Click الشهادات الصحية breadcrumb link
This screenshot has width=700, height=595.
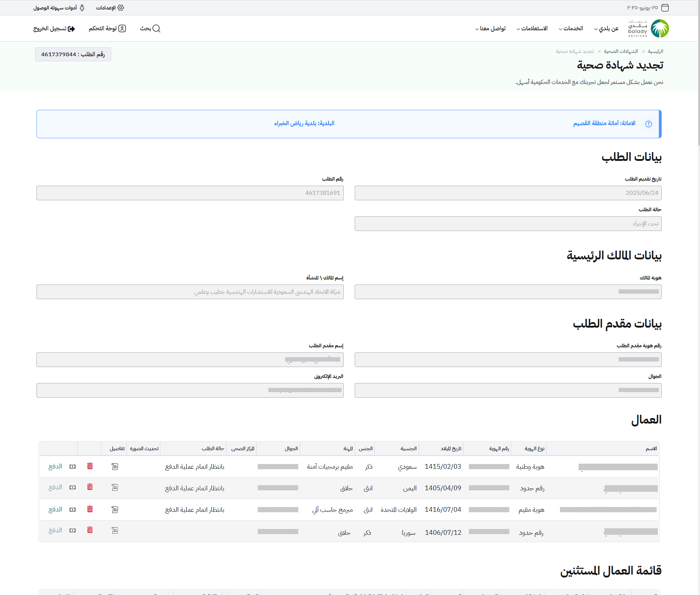[x=621, y=51]
